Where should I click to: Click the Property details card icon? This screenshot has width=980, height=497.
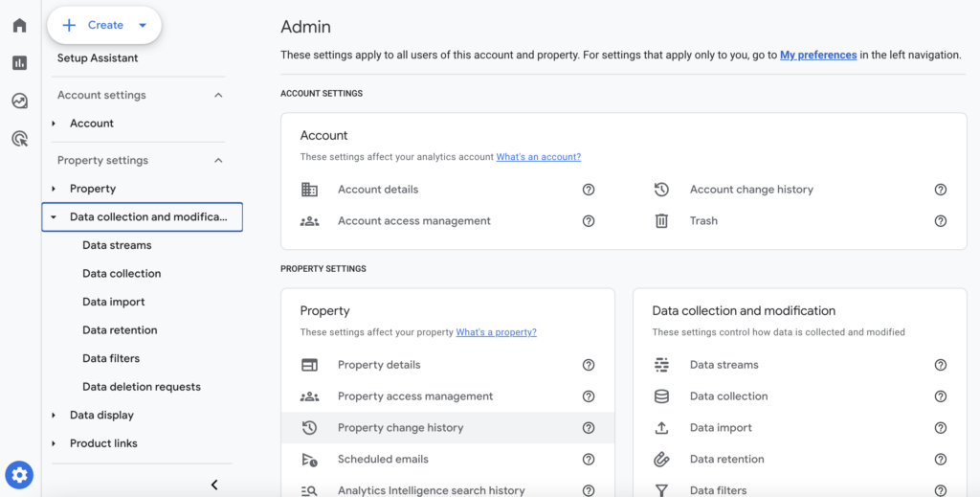pos(309,365)
